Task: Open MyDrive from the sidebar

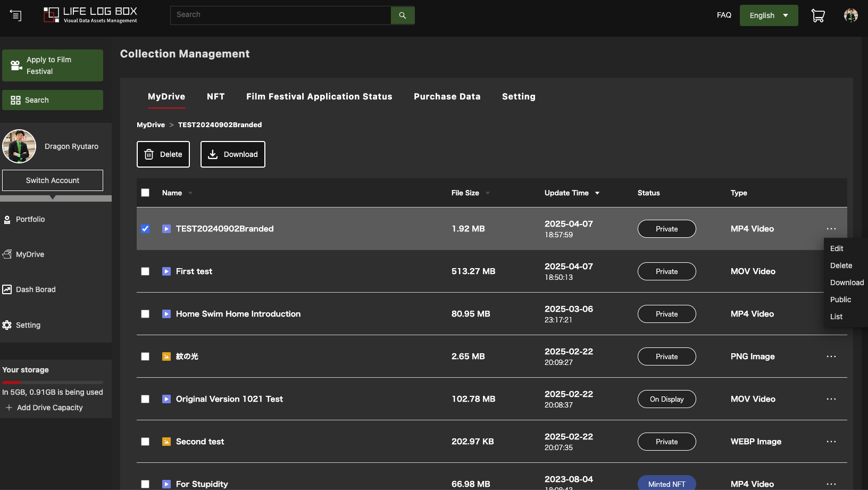Action: (30, 254)
